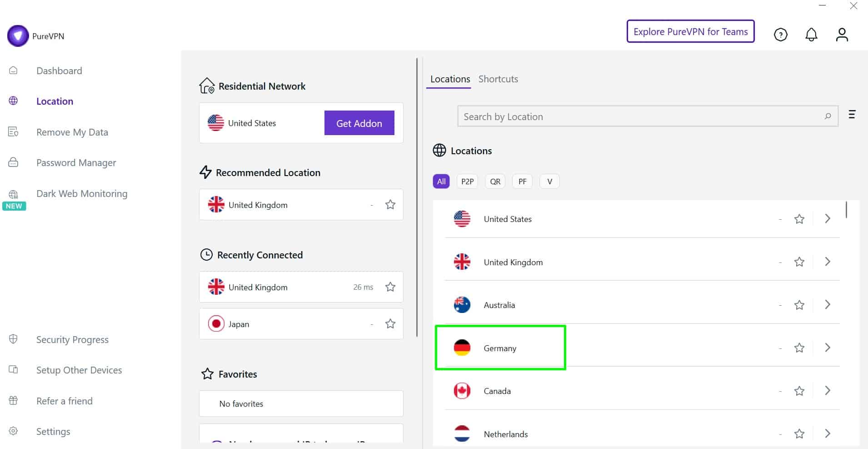Screen dimensions: 868x449
Task: Click the Dashboard sidebar icon
Action: [x=13, y=71]
